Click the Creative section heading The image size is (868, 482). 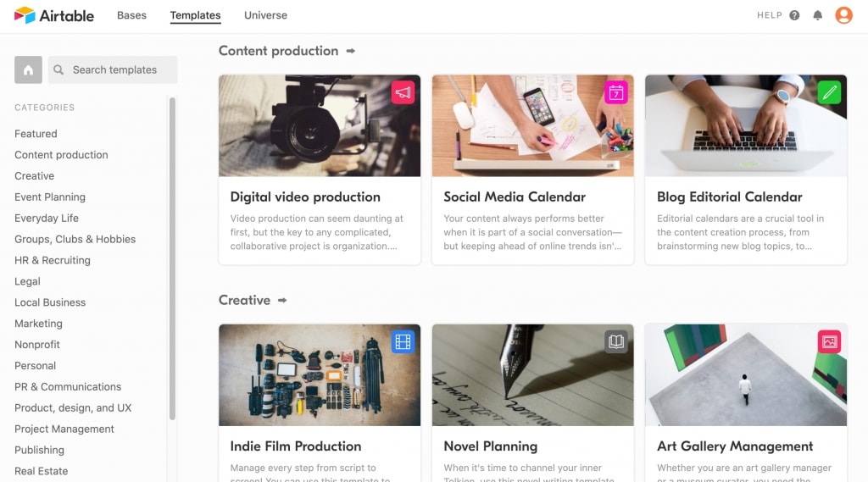[x=245, y=300]
